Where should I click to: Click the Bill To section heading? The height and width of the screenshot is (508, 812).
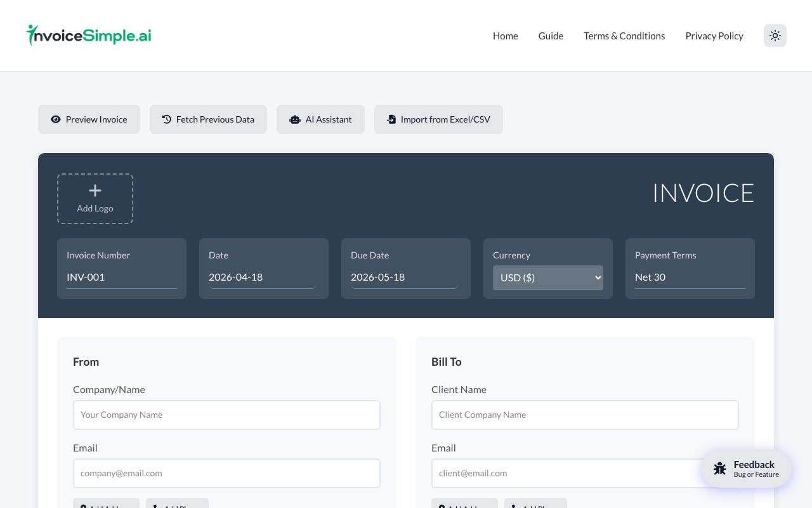[x=447, y=362]
